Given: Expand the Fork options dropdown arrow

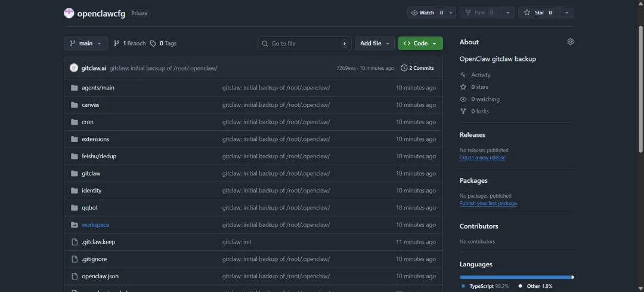Looking at the screenshot, I should pyautogui.click(x=508, y=13).
